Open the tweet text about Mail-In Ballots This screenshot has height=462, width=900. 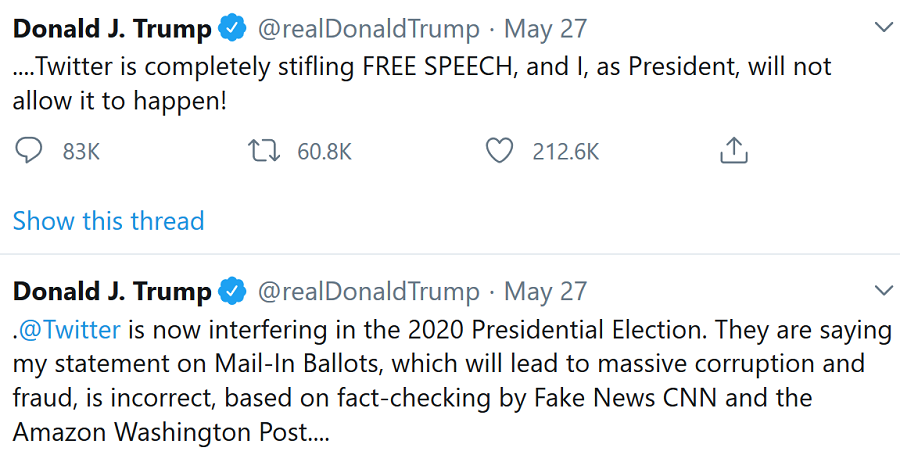coord(440,381)
